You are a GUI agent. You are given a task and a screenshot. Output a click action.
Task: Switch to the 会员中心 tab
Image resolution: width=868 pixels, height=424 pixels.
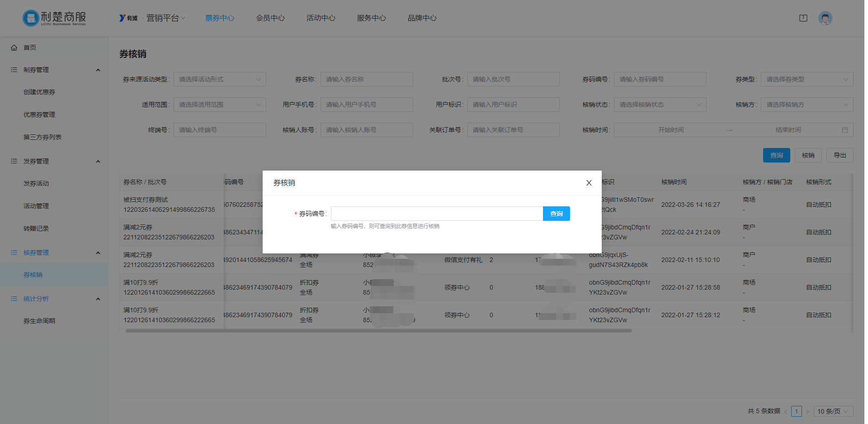[270, 18]
